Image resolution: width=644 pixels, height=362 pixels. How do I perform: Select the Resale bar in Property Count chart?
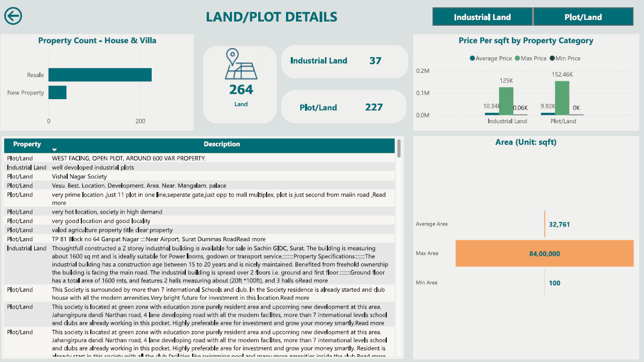[99, 74]
